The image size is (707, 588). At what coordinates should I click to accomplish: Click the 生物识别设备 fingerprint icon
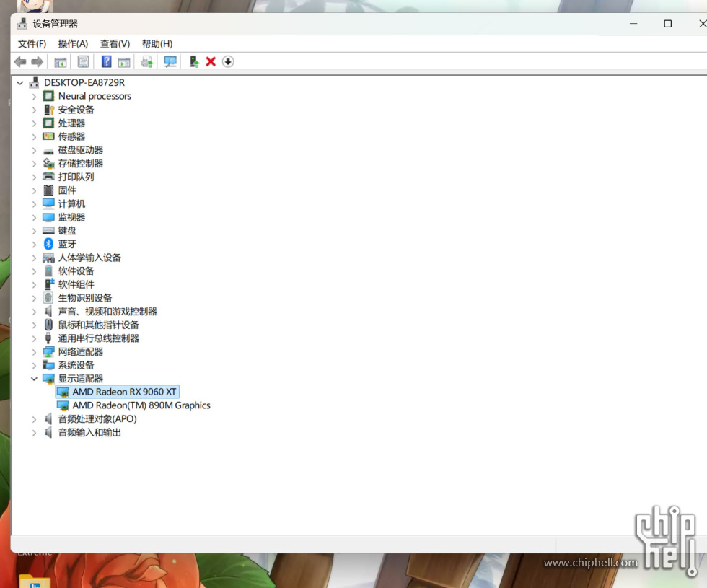(49, 298)
